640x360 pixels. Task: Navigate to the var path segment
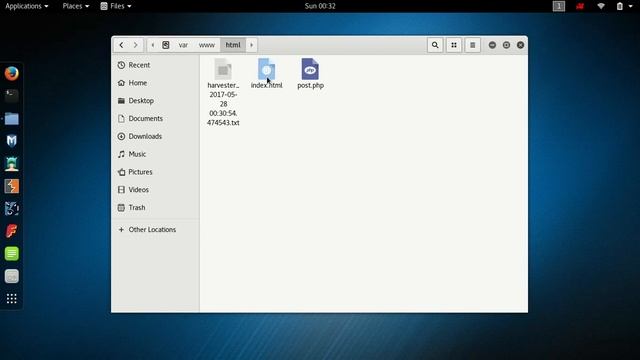coord(183,45)
